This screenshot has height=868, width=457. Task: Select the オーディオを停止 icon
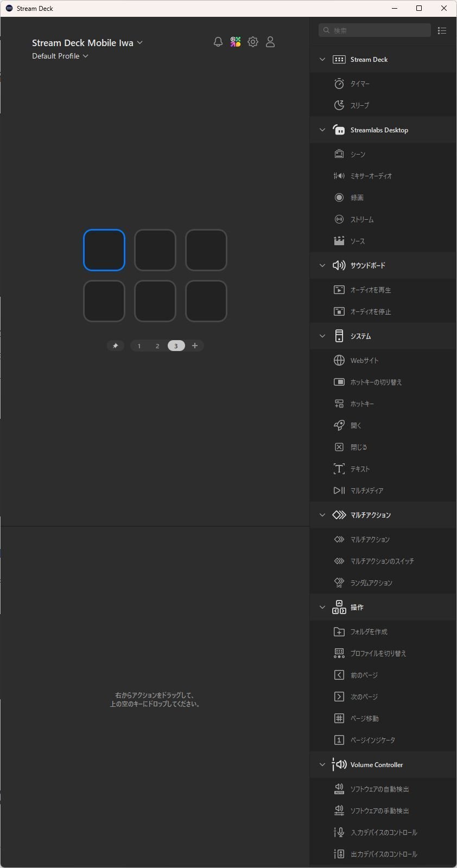[339, 311]
